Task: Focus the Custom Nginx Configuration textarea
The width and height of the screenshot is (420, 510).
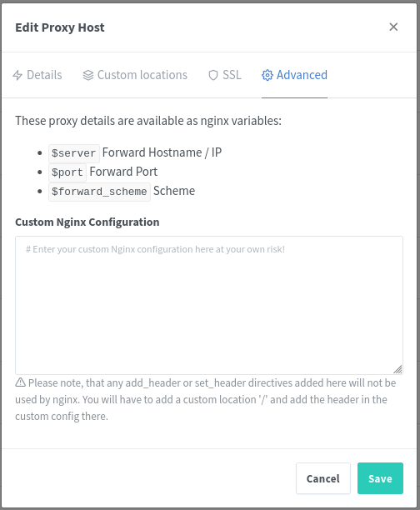Action: (x=209, y=305)
